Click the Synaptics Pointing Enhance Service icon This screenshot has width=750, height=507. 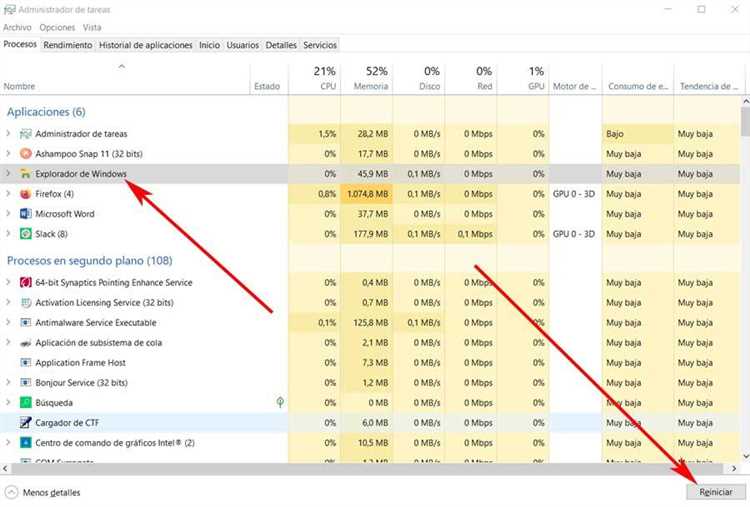click(x=25, y=283)
